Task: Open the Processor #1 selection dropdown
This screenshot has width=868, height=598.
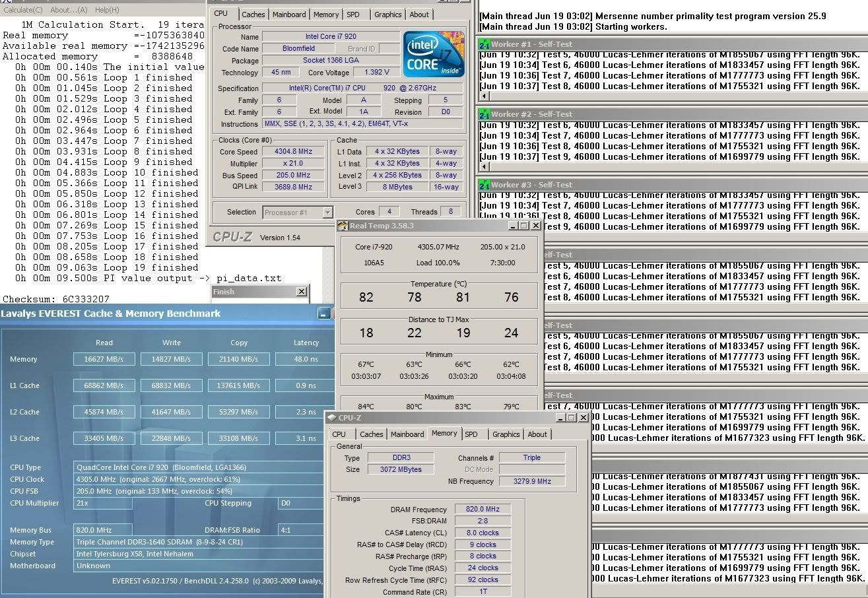Action: [327, 213]
